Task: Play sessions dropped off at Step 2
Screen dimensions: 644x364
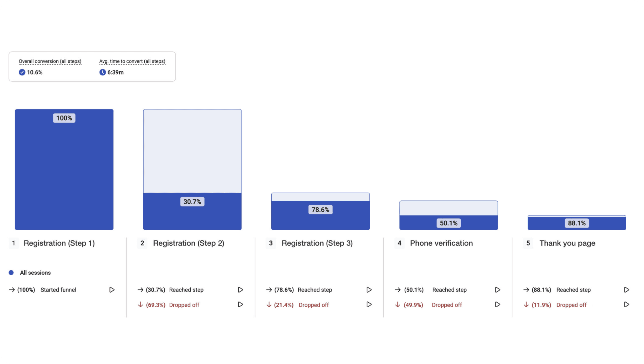Action: coord(240,304)
